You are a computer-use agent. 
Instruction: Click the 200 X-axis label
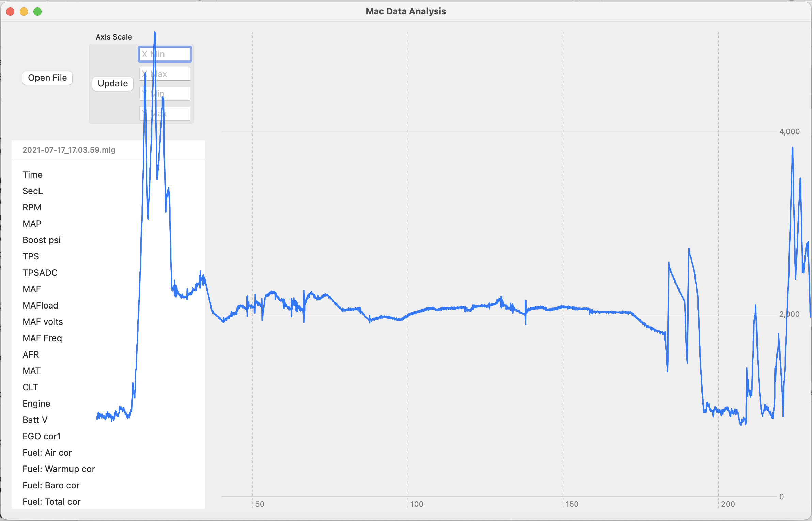[728, 504]
